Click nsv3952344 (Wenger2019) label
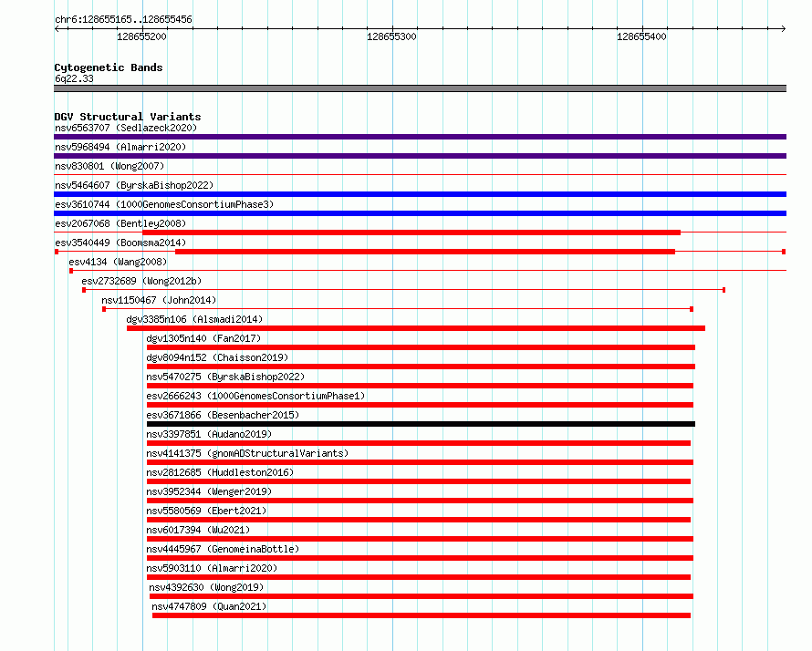This screenshot has height=651, width=812. click(209, 491)
